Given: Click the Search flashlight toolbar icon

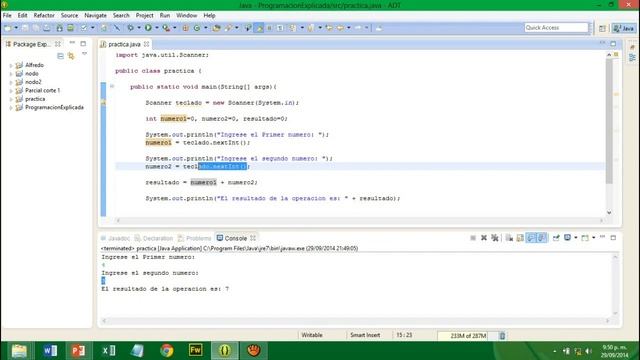Looking at the screenshot, I should [229, 28].
